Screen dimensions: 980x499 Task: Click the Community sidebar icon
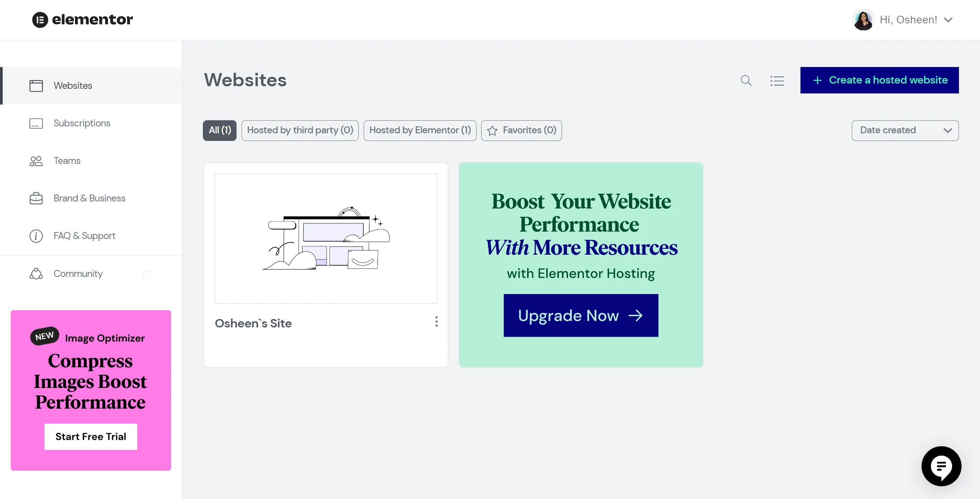click(x=36, y=273)
